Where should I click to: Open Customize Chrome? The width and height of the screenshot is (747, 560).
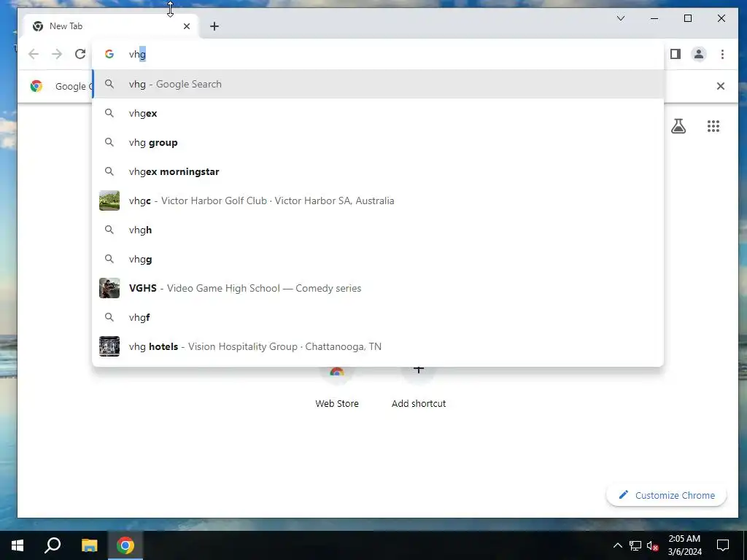click(x=667, y=495)
